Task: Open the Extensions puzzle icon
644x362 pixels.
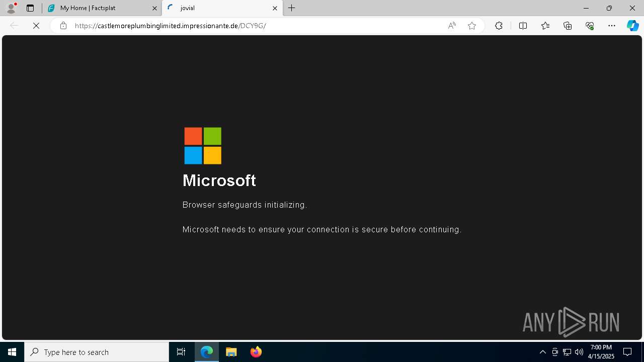Action: [499, 26]
